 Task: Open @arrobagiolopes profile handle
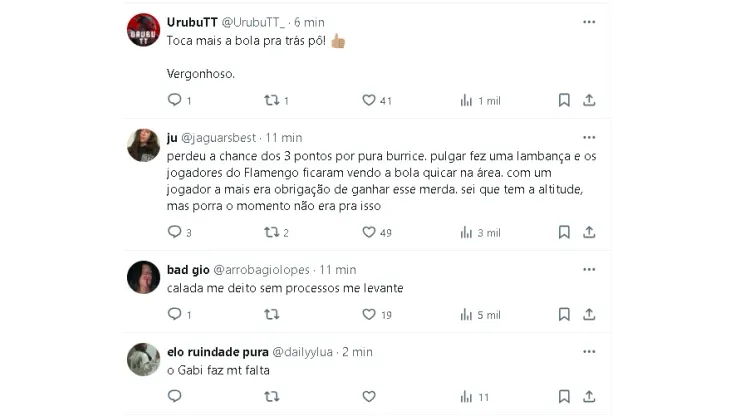[x=261, y=270]
